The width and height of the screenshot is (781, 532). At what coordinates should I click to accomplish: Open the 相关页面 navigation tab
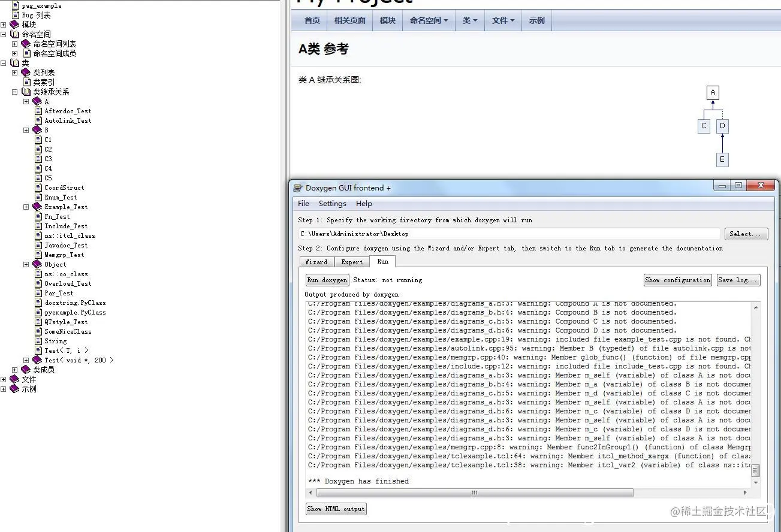pyautogui.click(x=350, y=20)
